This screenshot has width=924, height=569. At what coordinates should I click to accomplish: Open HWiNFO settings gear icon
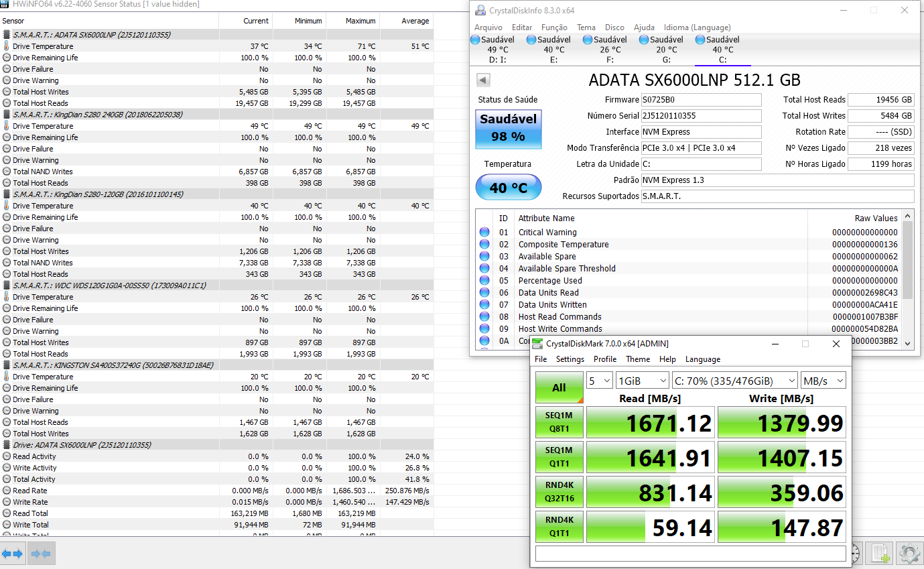tap(909, 554)
